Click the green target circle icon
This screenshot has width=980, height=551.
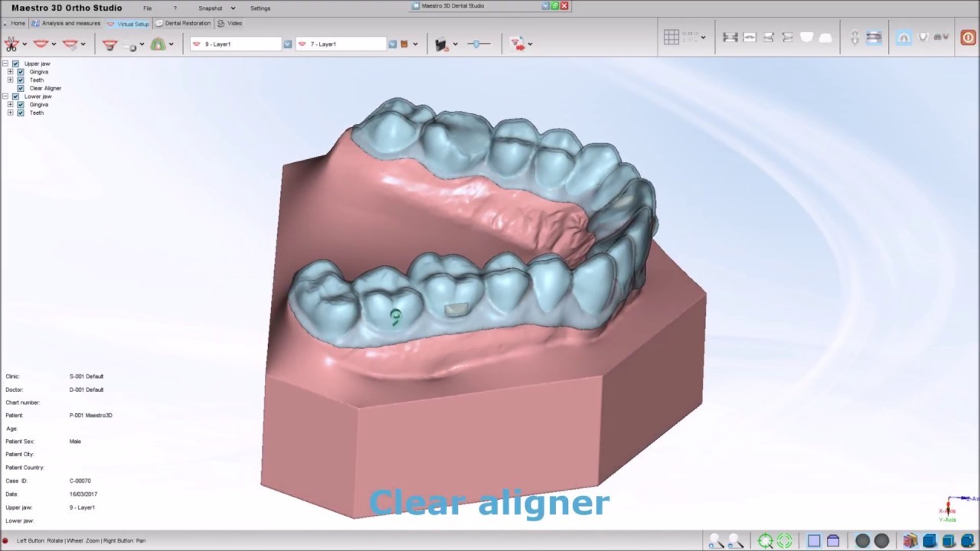784,541
